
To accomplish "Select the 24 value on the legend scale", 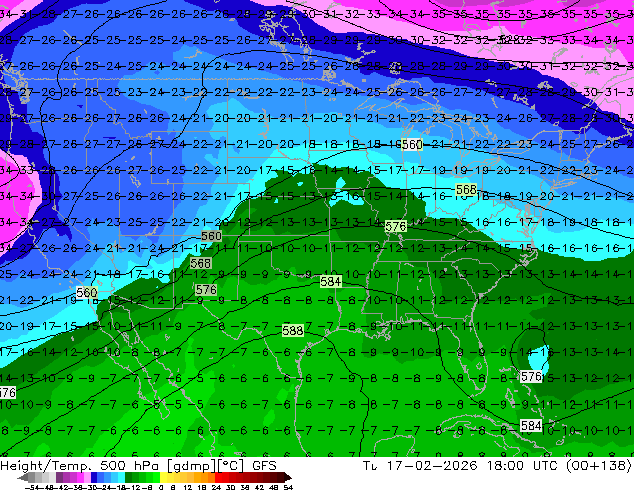I will [x=216, y=487].
